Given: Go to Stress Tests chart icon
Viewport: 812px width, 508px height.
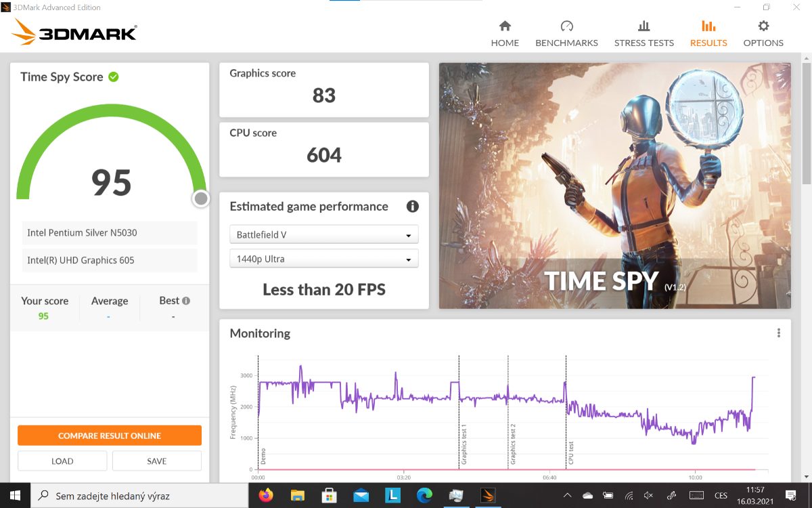Looking at the screenshot, I should 644,26.
